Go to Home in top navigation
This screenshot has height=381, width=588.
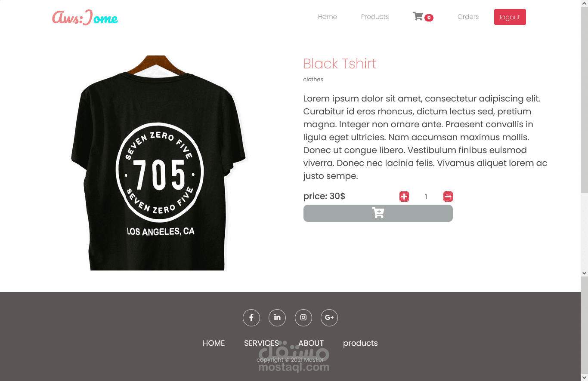point(328,17)
